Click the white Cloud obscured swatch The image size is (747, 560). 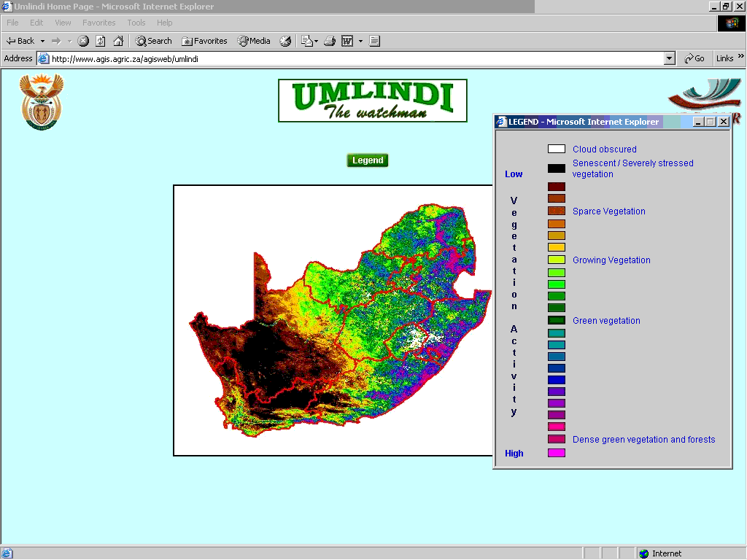coord(557,149)
